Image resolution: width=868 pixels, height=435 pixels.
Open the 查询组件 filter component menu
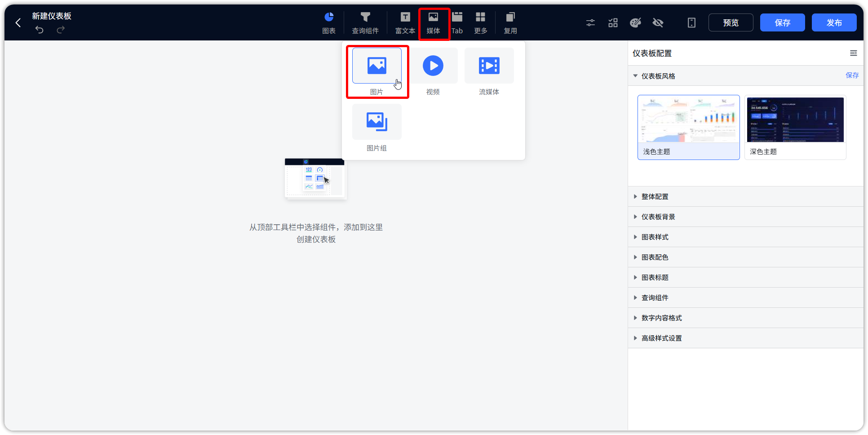tap(365, 23)
